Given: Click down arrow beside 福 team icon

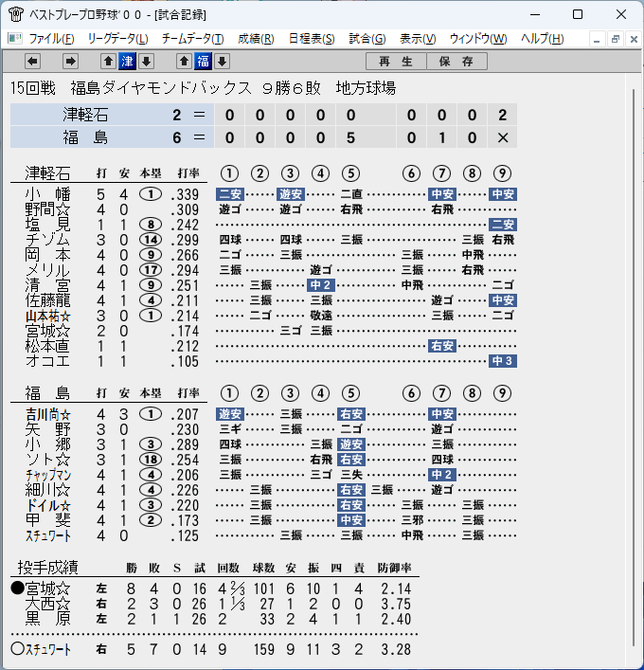Looking at the screenshot, I should [x=222, y=61].
